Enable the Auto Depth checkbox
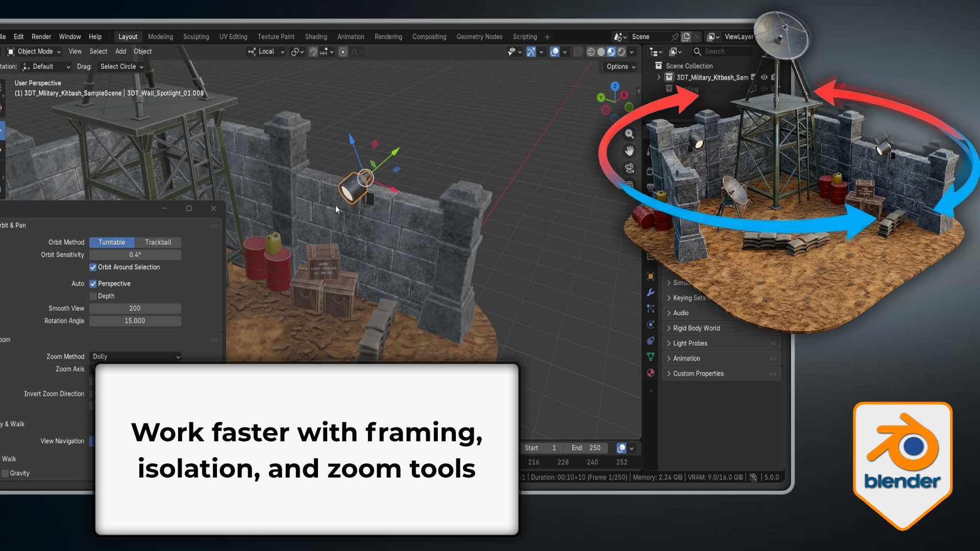Viewport: 980px width, 551px height. (93, 296)
